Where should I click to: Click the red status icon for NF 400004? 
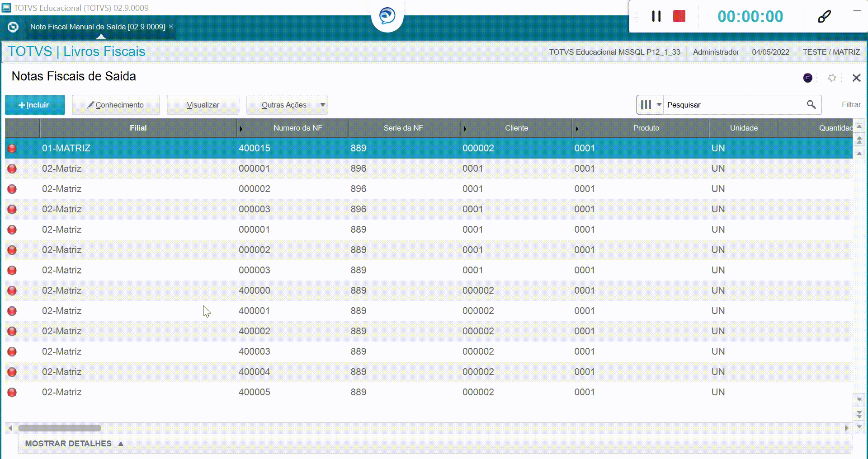point(12,372)
